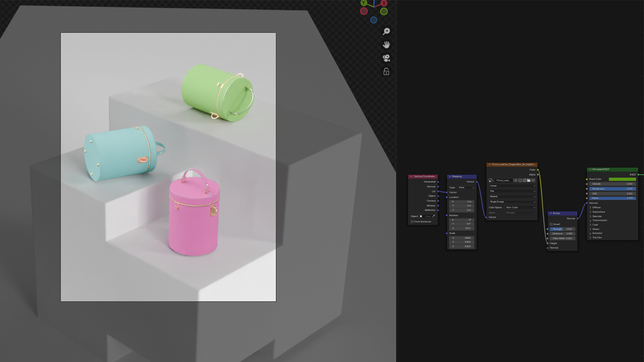Click the eyedropper in Texture Coordinate node
Screen dimensions: 644x362
coord(433,216)
